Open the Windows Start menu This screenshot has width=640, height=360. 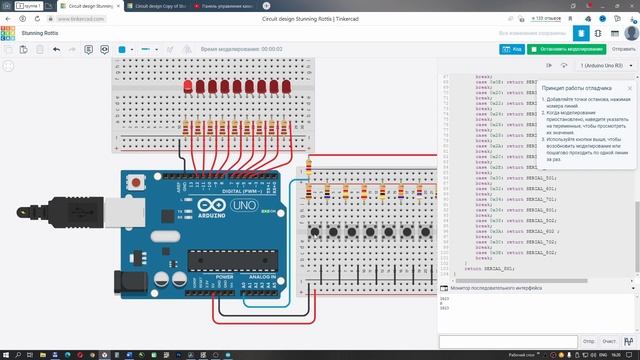point(6,355)
